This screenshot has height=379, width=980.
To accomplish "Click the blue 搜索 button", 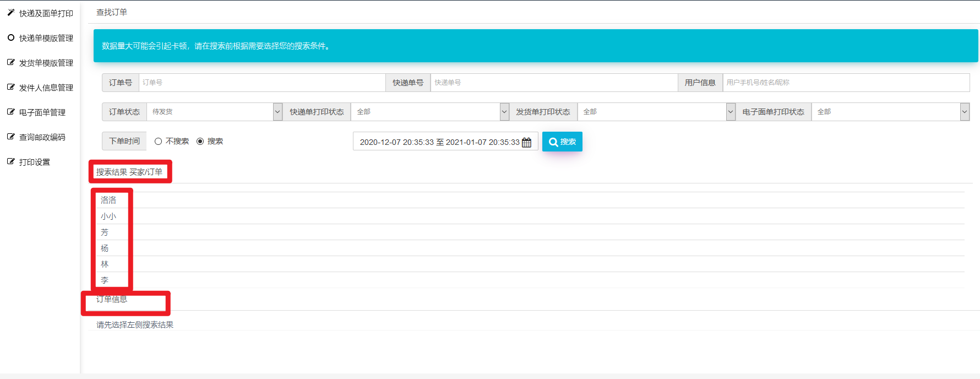I will click(x=562, y=142).
